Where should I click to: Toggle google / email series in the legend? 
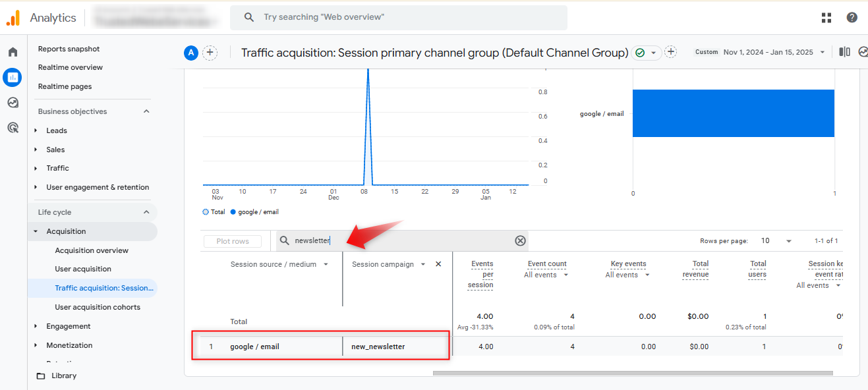[x=254, y=212]
